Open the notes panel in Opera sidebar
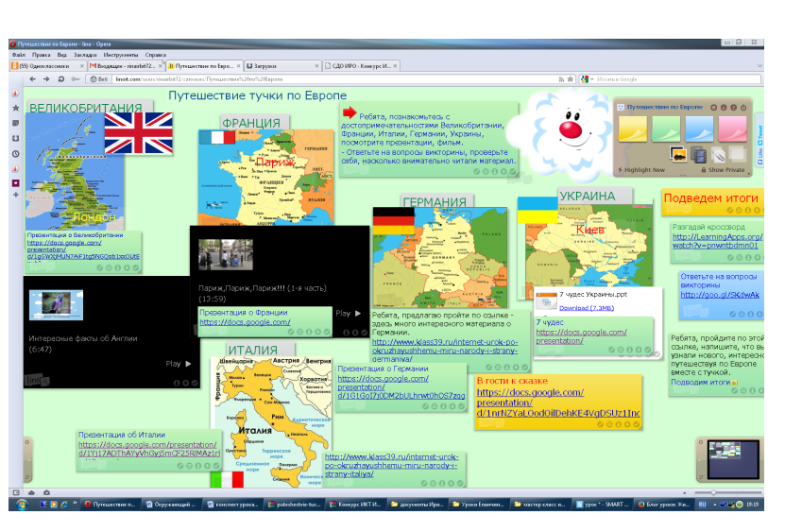 coord(15,123)
